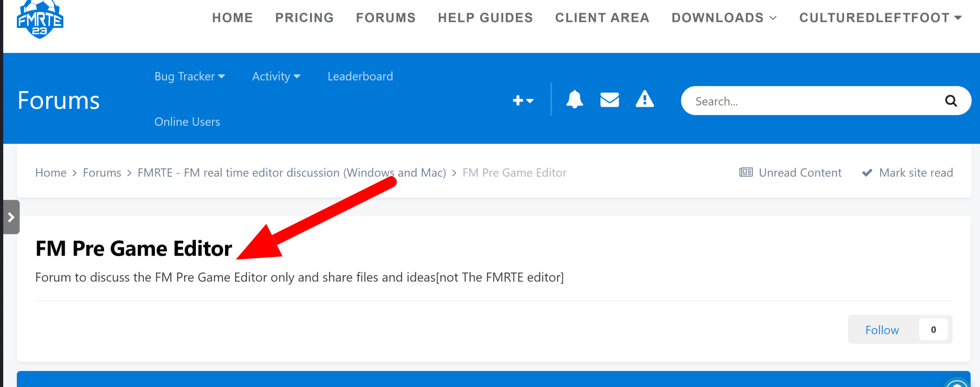This screenshot has width=980, height=387.
Task: Open the notifications bell icon
Action: 575,100
